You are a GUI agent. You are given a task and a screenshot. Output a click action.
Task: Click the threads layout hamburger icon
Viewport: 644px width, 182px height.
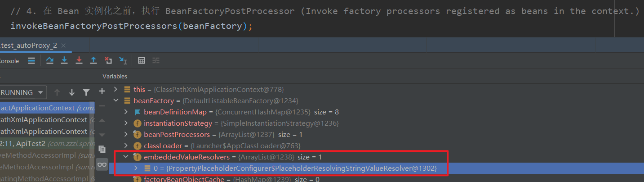click(31, 60)
